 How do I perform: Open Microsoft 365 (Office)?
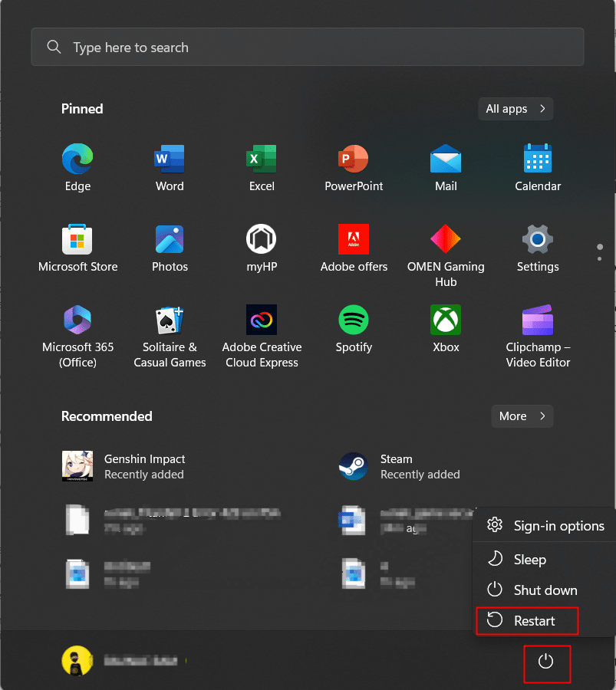(77, 337)
